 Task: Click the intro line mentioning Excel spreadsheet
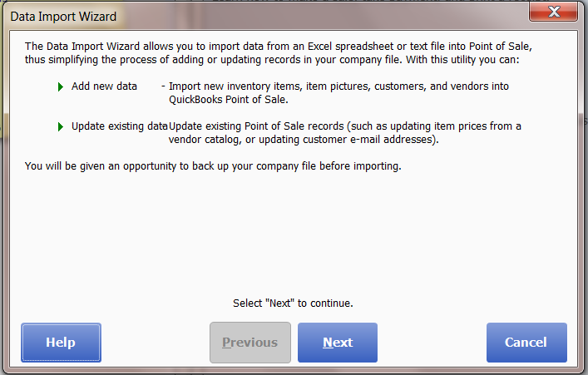point(279,47)
